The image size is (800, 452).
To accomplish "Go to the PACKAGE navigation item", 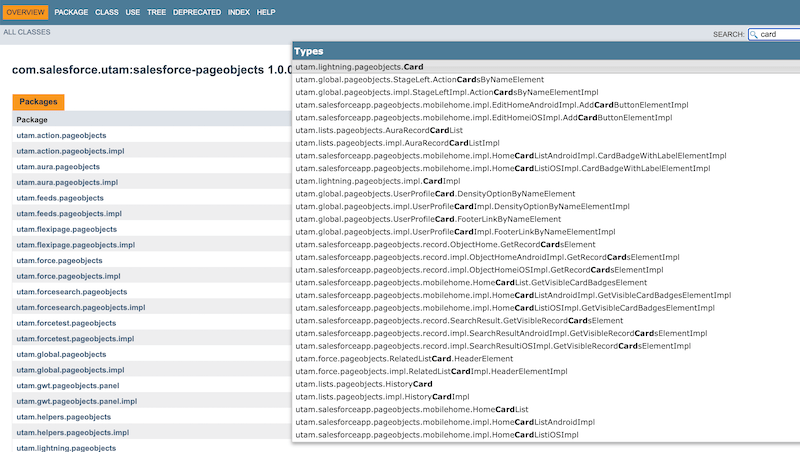I will [x=71, y=12].
